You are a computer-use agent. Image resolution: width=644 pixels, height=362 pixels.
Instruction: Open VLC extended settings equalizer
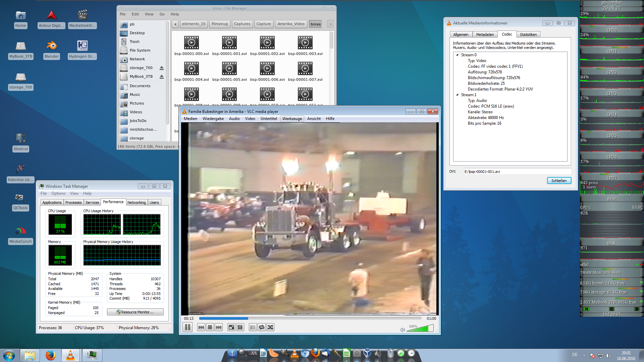240,327
